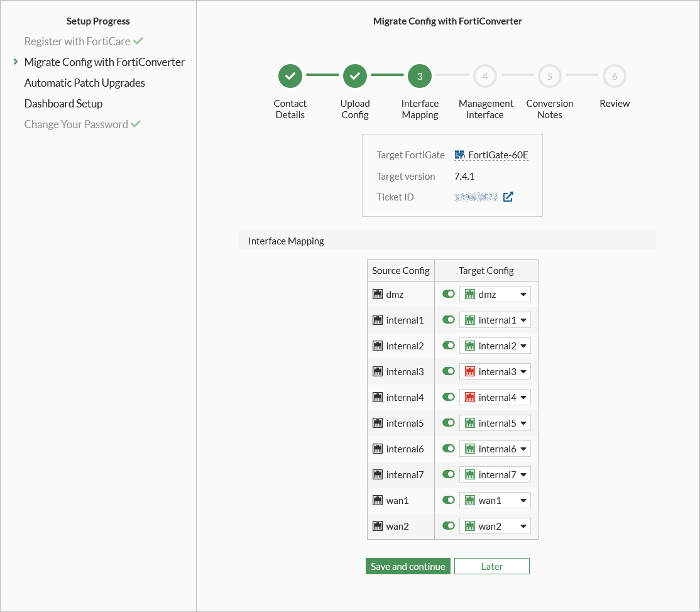Expand the wan1 target config dropdown
This screenshot has height=612, width=700.
pyautogui.click(x=524, y=500)
